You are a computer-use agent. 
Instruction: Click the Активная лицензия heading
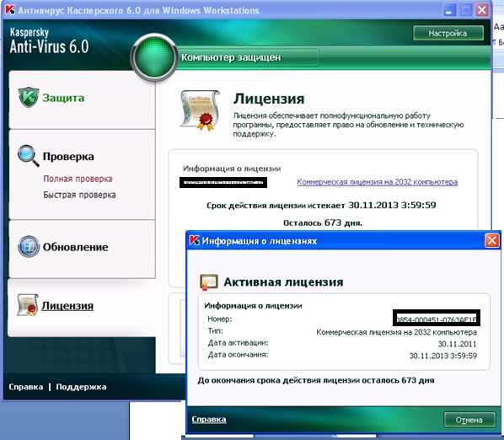pyautogui.click(x=283, y=282)
